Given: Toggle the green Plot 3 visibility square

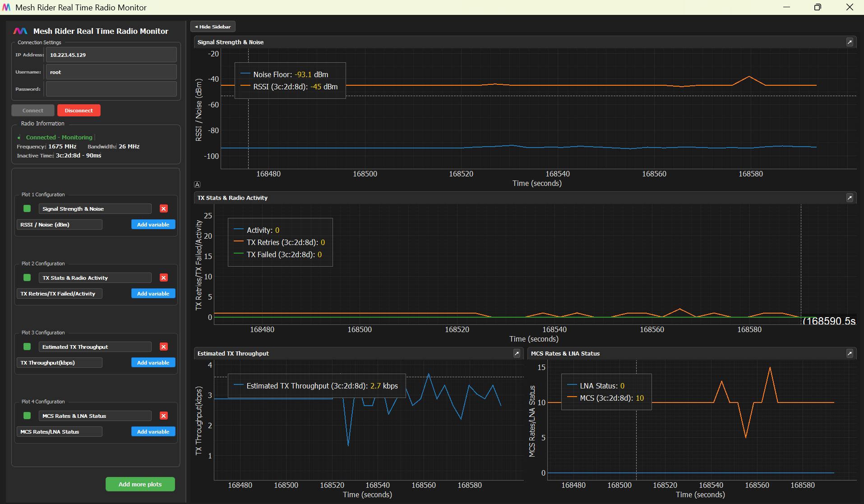Looking at the screenshot, I should (27, 347).
